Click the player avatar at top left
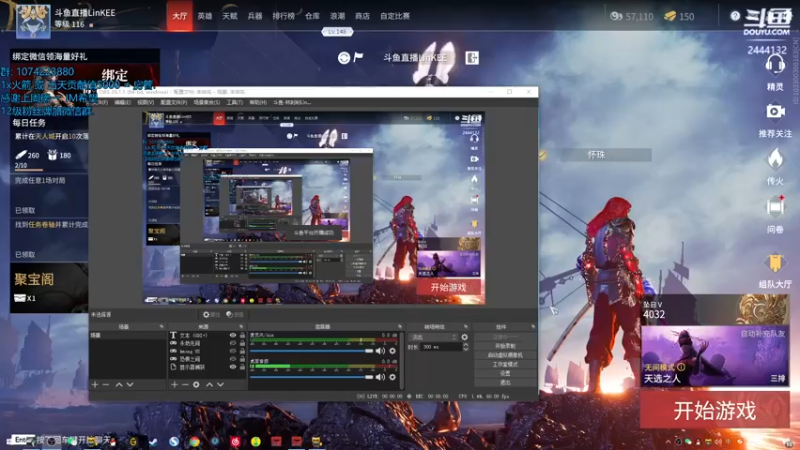Image resolution: width=800 pixels, height=450 pixels. [33, 21]
